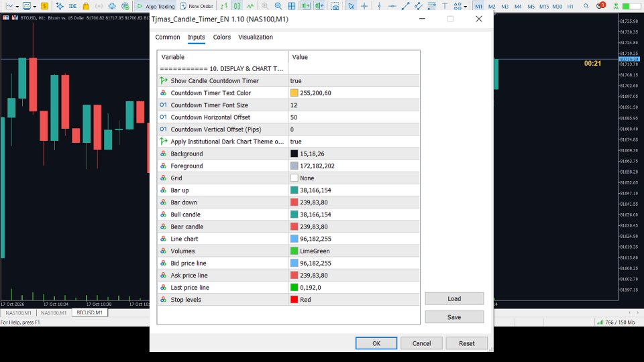Switch chart to line chart icon
This screenshot has height=362, width=644.
coord(250,6)
